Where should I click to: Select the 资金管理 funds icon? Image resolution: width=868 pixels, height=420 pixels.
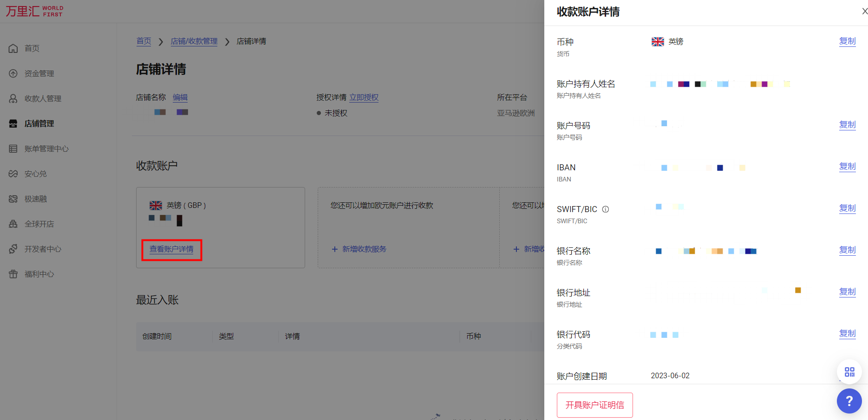tap(13, 73)
